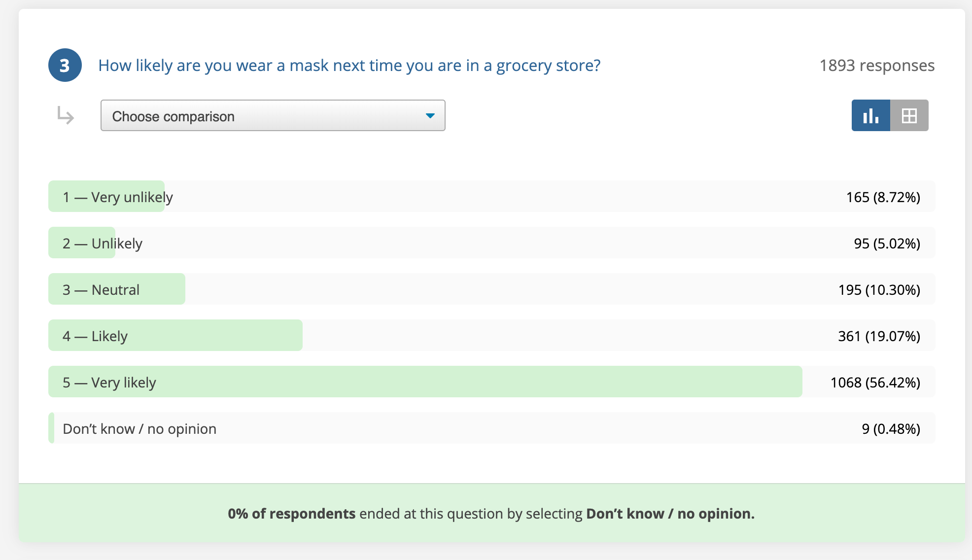972x560 pixels.
Task: Click the comparison arrow icon
Action: coord(65,115)
